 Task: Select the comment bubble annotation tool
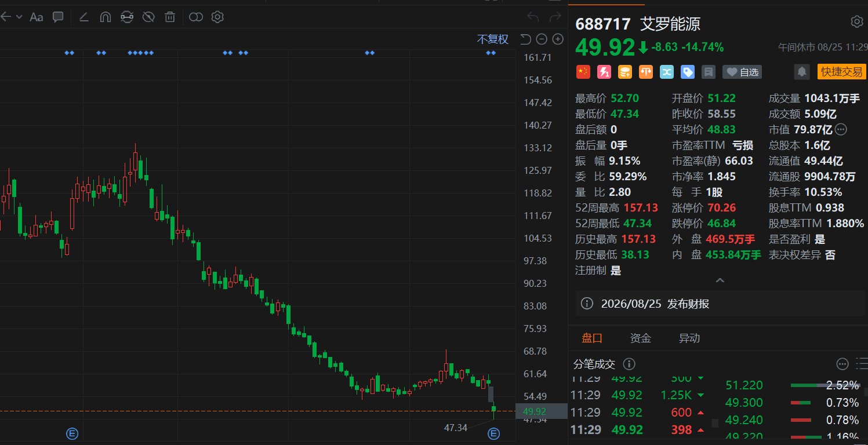pos(58,17)
